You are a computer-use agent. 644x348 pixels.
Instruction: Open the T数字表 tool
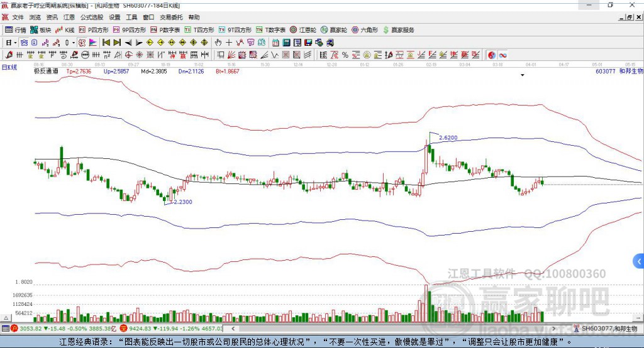(x=270, y=30)
